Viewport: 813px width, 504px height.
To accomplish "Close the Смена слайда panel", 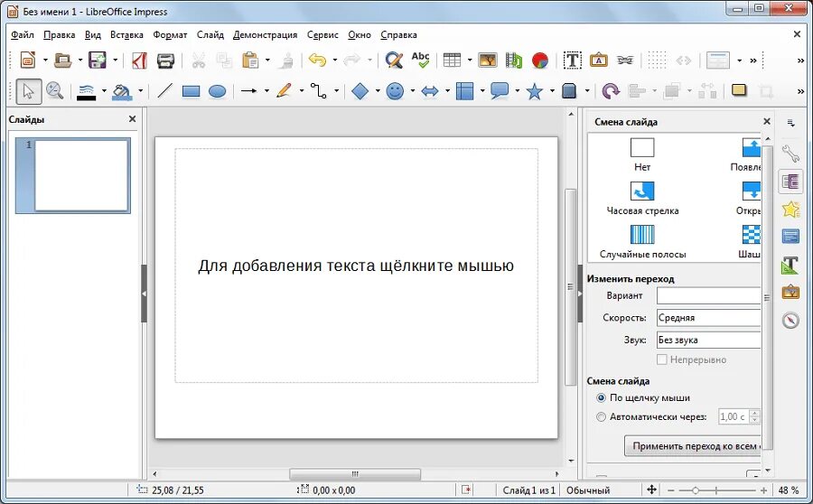I will [x=767, y=121].
